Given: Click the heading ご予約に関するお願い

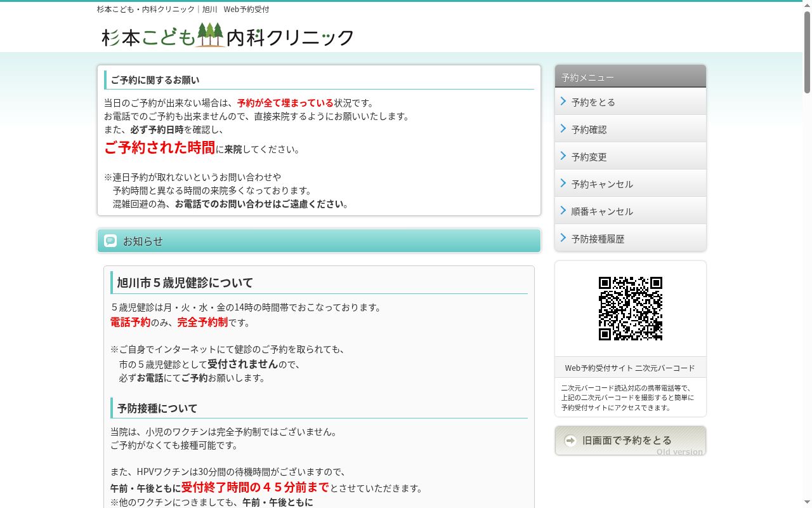Looking at the screenshot, I should tap(155, 80).
